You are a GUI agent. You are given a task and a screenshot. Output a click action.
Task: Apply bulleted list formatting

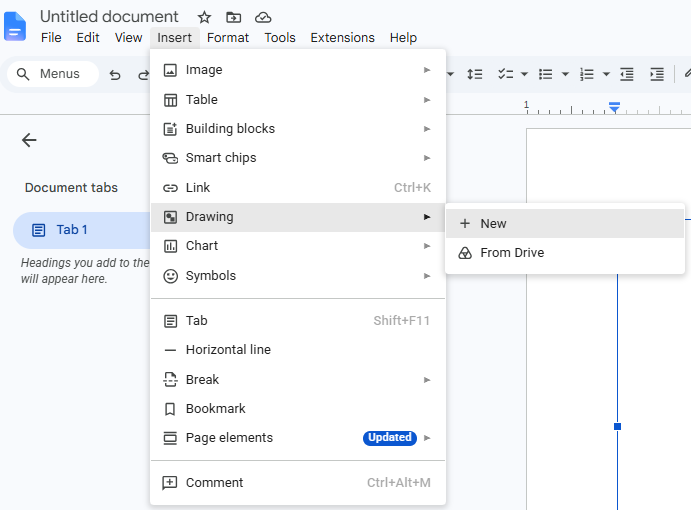(x=546, y=74)
